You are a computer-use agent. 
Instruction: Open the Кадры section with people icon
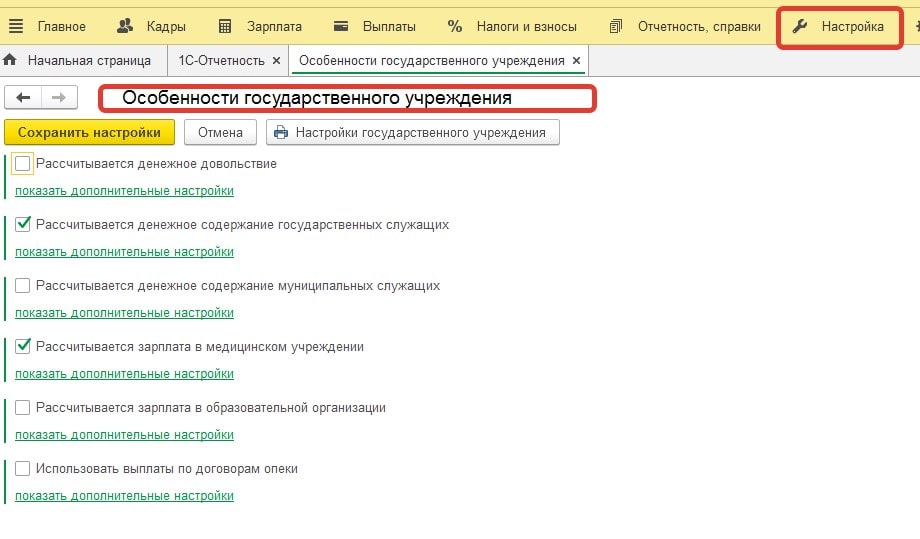click(125, 26)
